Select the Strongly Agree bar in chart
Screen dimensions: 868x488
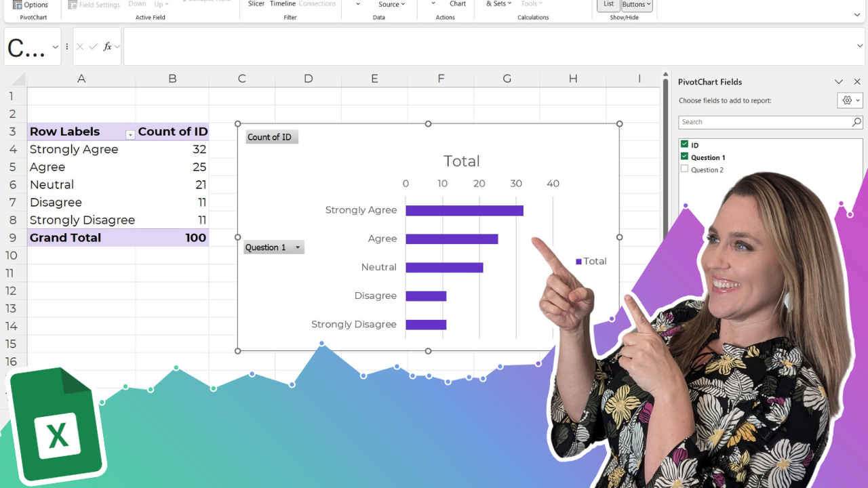[x=465, y=210]
